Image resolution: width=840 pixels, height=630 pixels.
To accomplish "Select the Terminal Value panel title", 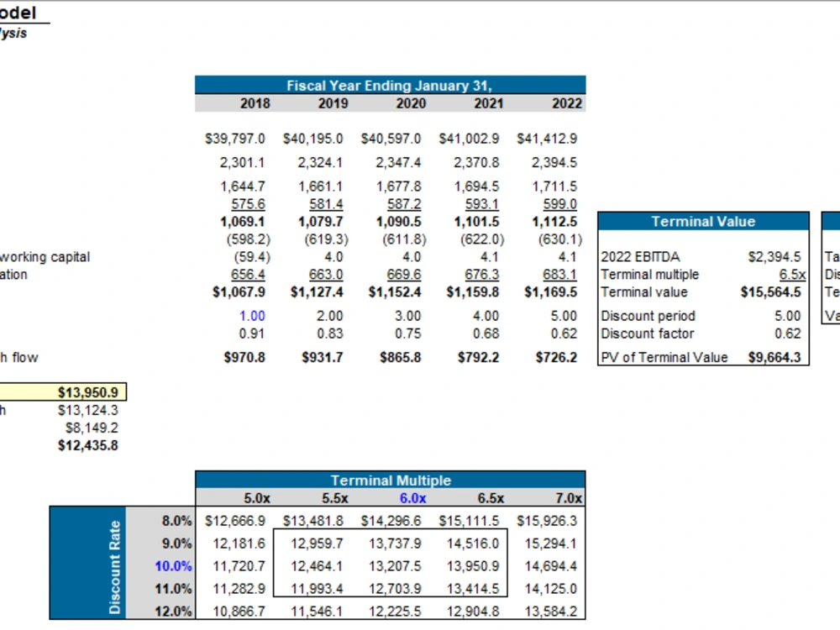I will [x=703, y=221].
